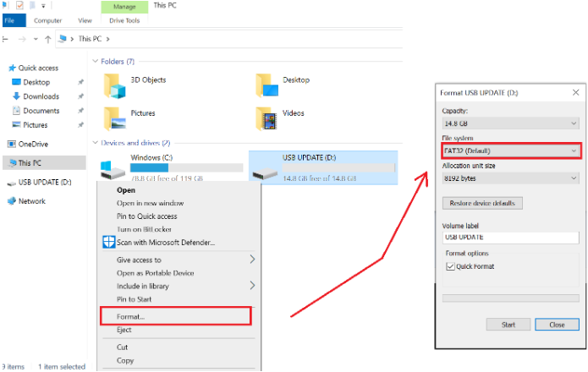Select Eject in the context menu
The height and width of the screenshot is (372, 588).
click(124, 331)
